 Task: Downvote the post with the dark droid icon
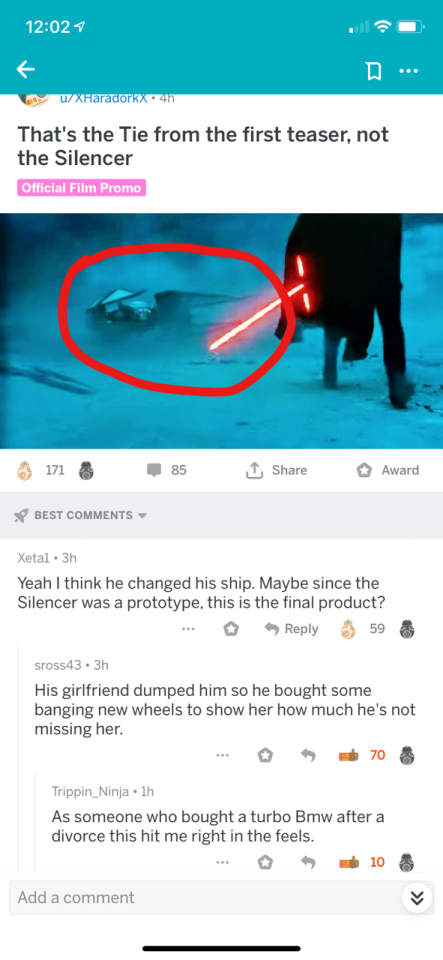[x=86, y=470]
